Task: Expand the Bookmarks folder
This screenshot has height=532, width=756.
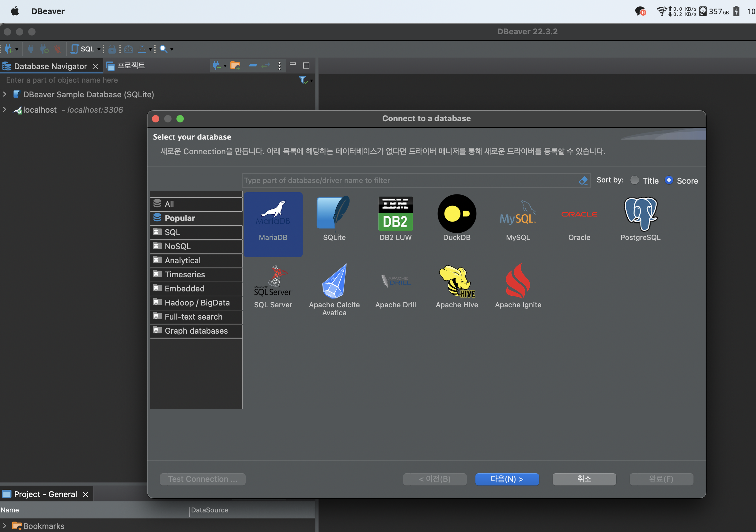Action: pos(5,526)
